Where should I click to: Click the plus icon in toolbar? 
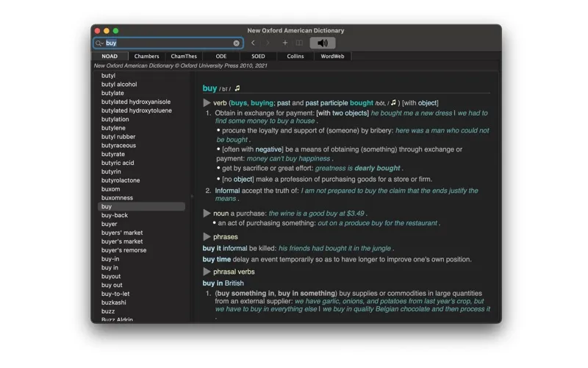(285, 43)
